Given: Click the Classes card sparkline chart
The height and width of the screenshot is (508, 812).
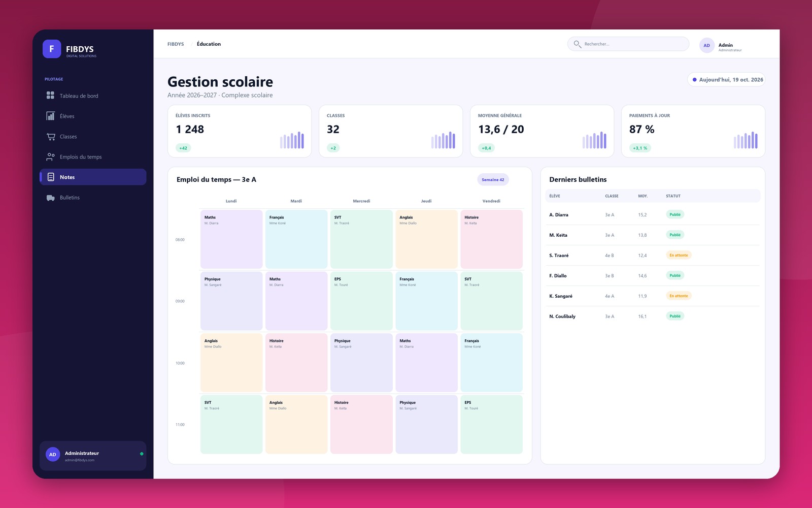Looking at the screenshot, I should pos(443,140).
